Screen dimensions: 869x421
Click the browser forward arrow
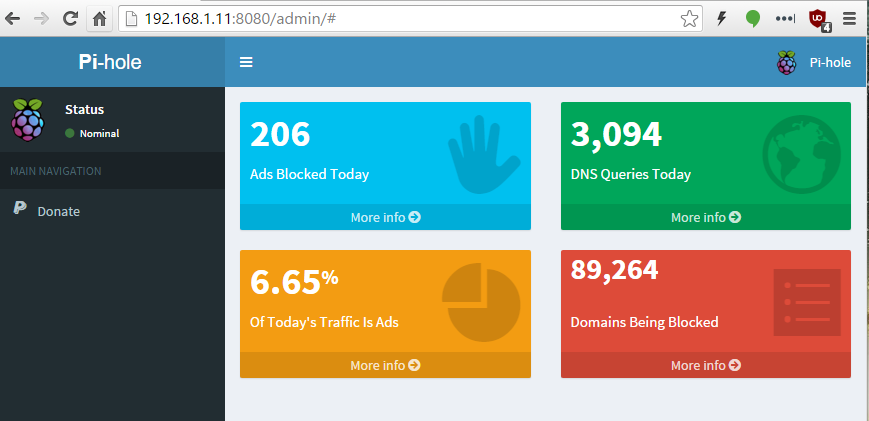click(x=42, y=19)
